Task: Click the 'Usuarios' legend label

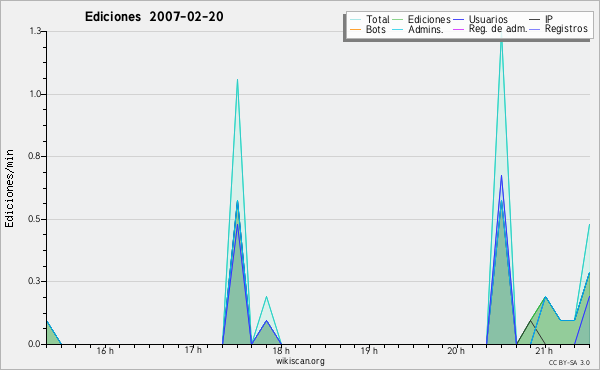Action: (x=488, y=19)
